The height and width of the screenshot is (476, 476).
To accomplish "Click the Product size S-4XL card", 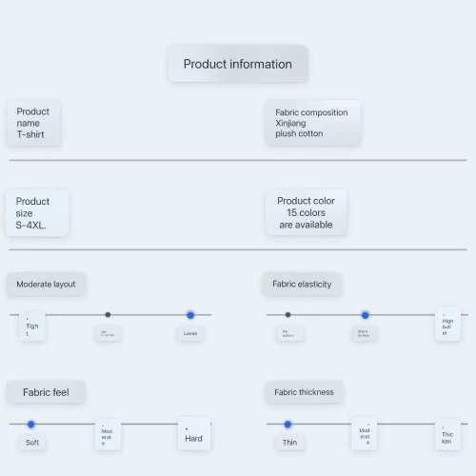I will coord(37,213).
